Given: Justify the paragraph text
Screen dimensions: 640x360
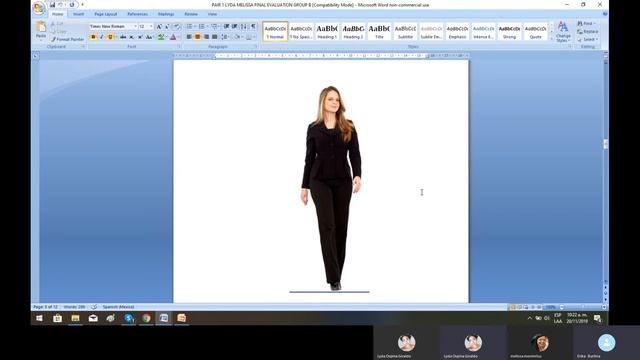Looking at the screenshot, I should [x=215, y=37].
